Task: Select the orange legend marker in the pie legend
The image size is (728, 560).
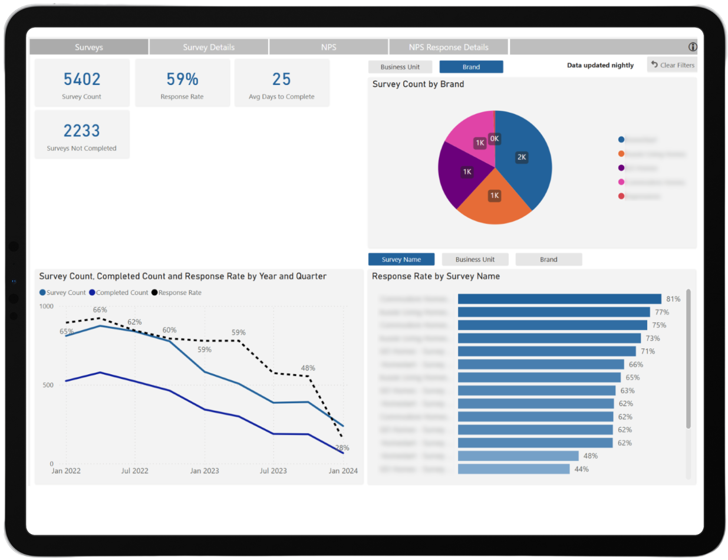Action: (x=621, y=154)
